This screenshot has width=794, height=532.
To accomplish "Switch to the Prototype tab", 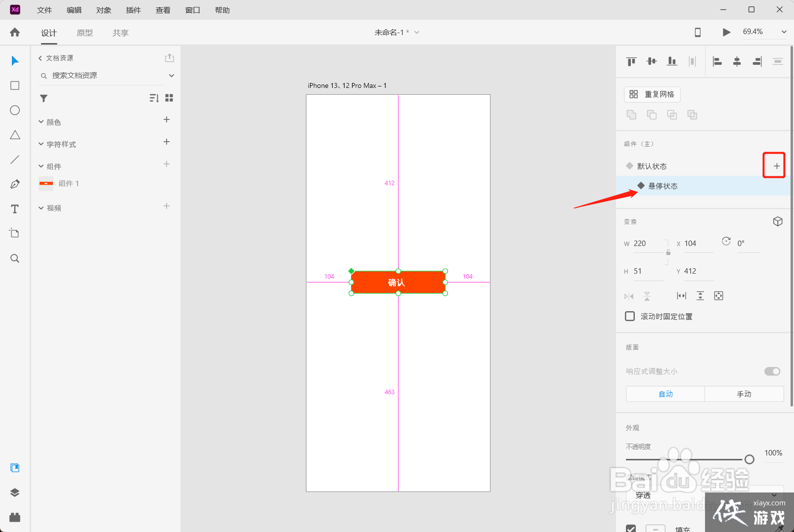I will coord(85,33).
